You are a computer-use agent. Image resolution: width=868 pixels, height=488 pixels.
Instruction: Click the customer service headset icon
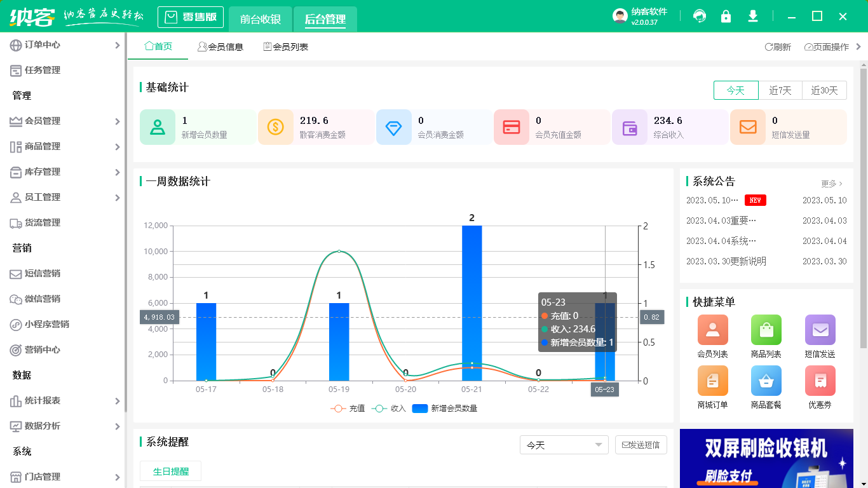700,17
